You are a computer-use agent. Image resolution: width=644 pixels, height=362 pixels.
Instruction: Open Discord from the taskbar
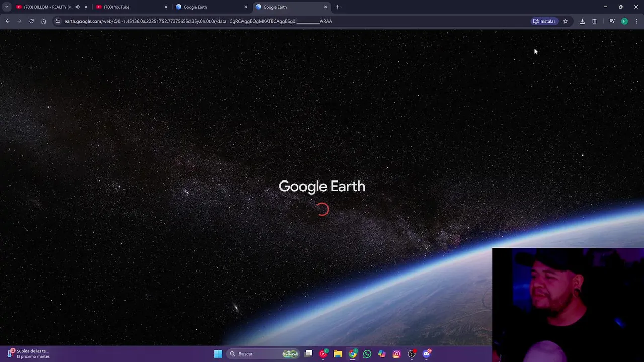coord(427,354)
